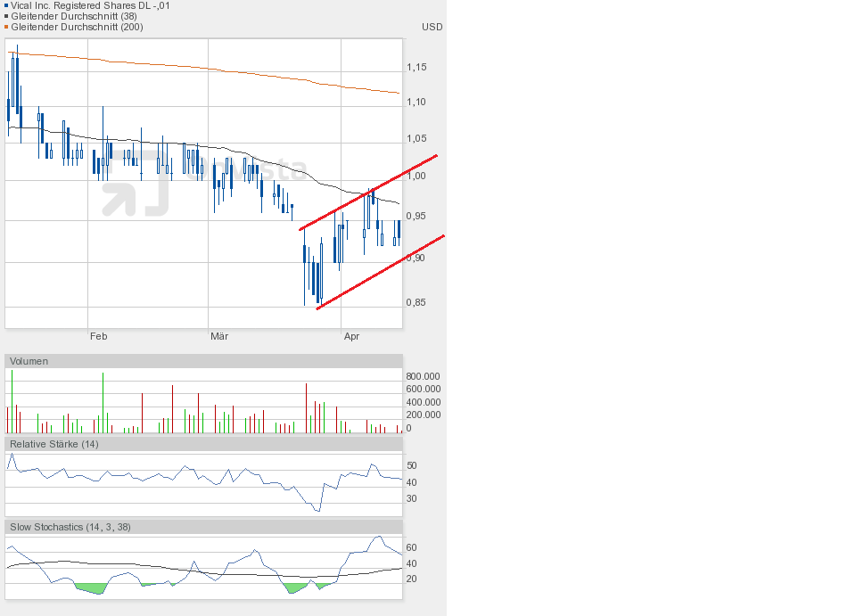Viewport: 856px width, 616px height.
Task: Click the 1,00 price axis label
Action: point(416,176)
